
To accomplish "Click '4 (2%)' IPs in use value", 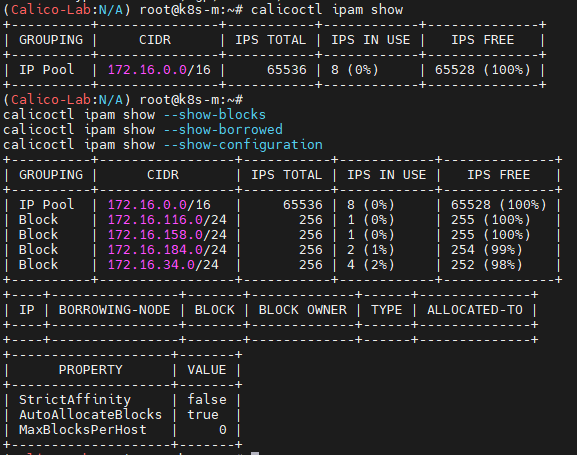I will point(371,265).
